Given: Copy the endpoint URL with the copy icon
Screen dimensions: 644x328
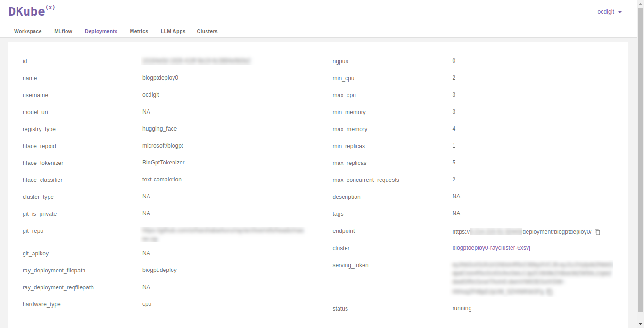Looking at the screenshot, I should [x=597, y=232].
